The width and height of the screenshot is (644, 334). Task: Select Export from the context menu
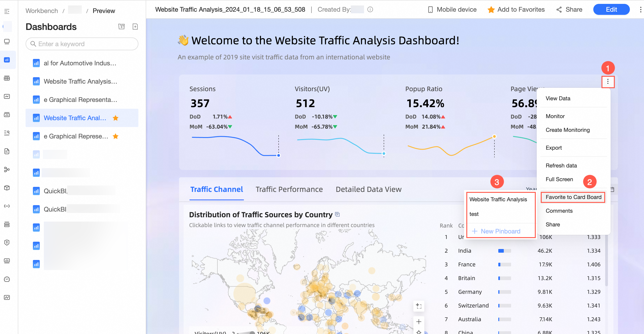pos(554,148)
